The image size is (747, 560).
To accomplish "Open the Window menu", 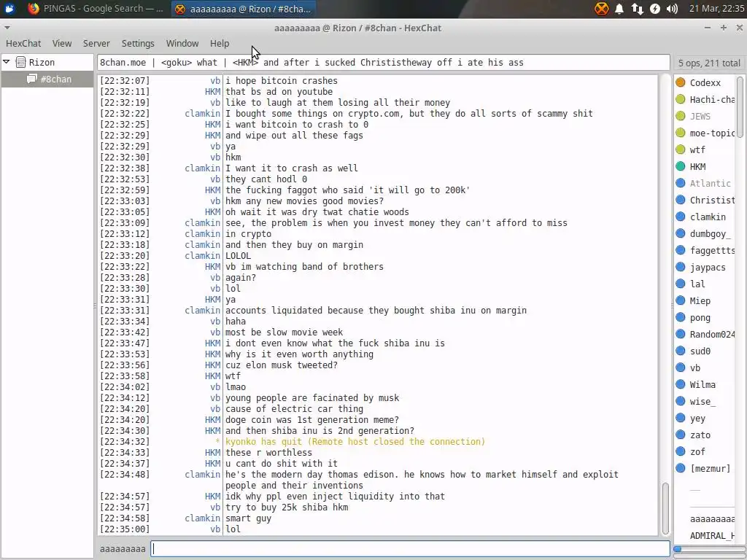I will (x=182, y=43).
